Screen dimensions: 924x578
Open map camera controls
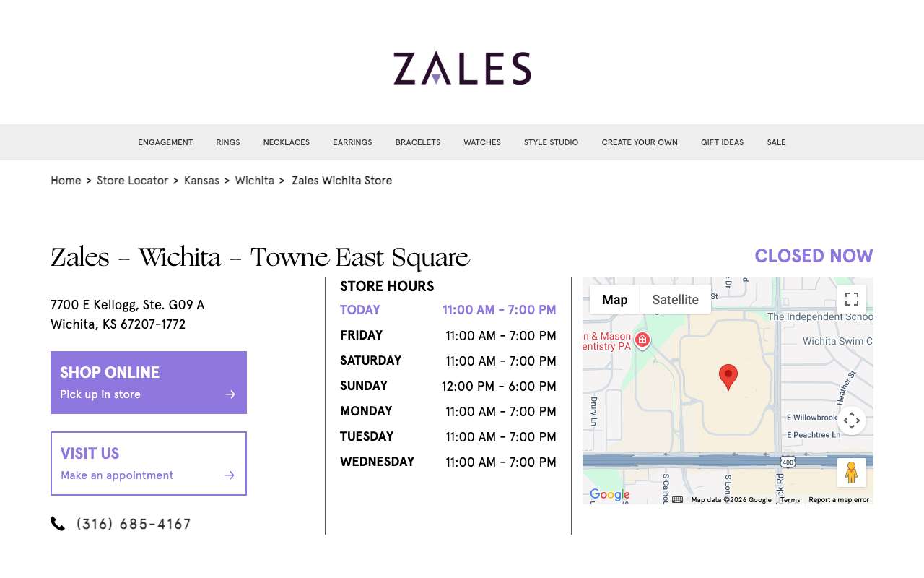[852, 420]
